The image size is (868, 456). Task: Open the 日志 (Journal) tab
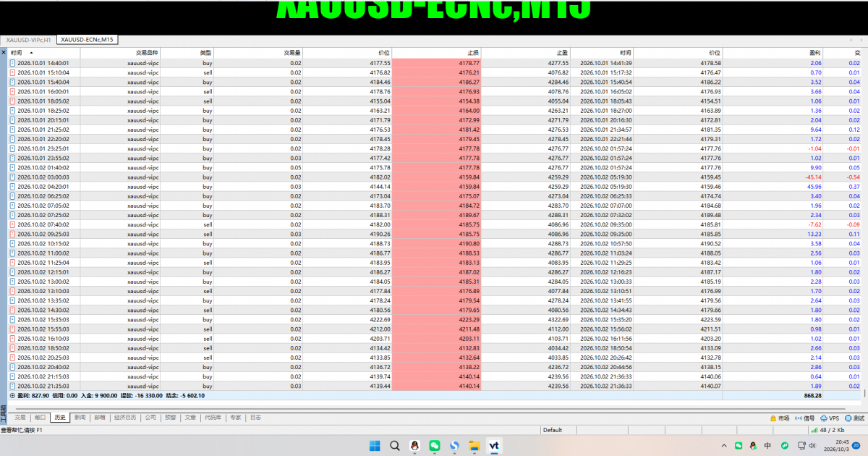pos(255,418)
